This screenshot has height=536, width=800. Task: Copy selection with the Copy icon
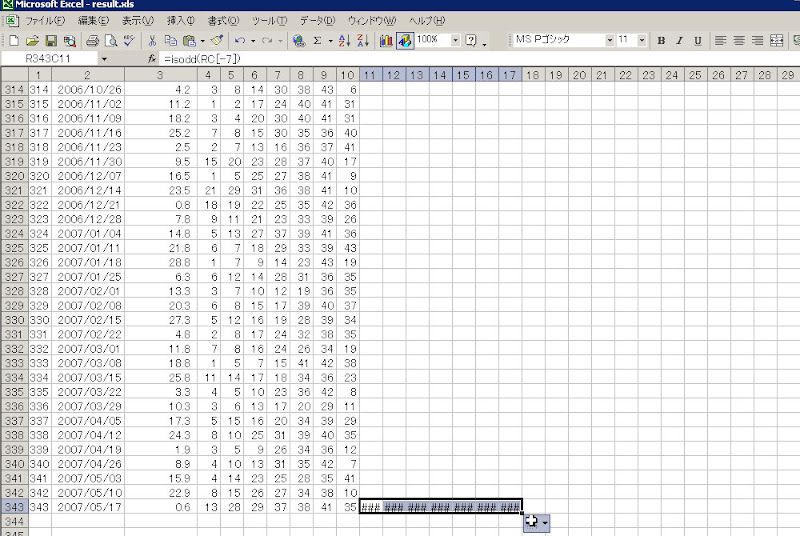coord(170,40)
